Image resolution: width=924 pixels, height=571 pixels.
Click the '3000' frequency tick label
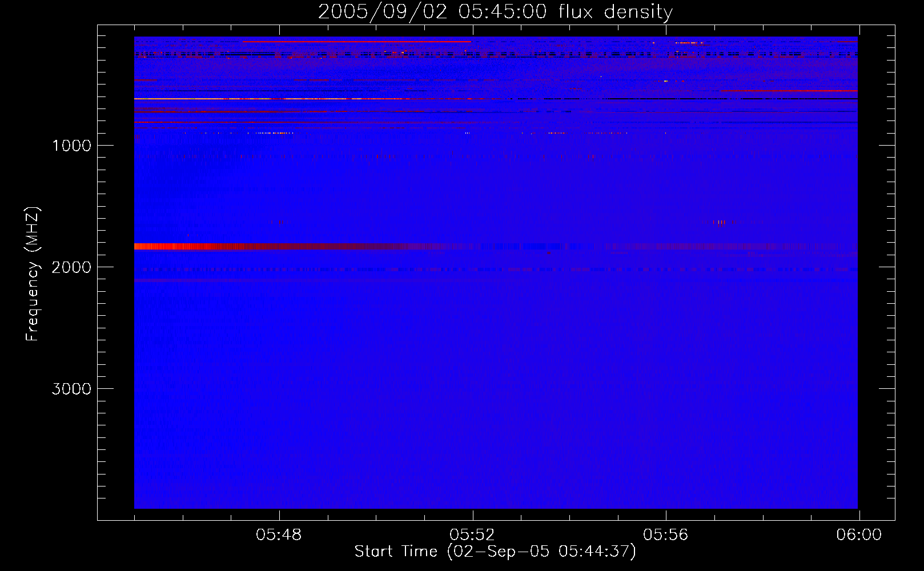coord(72,389)
